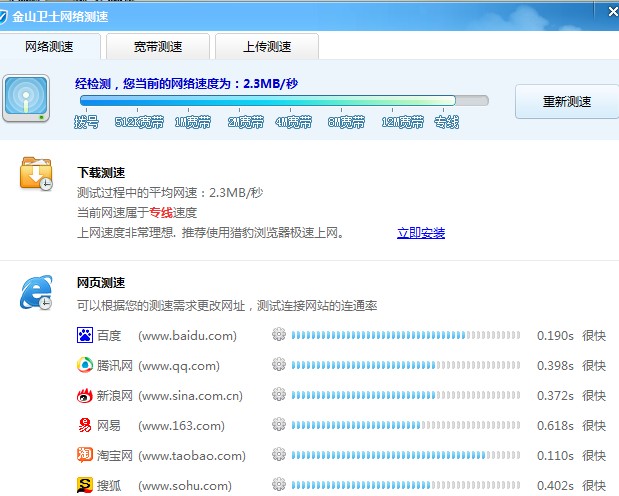The height and width of the screenshot is (496, 619).
Task: Click the NetEase 163 site icon
Action: coord(85,425)
